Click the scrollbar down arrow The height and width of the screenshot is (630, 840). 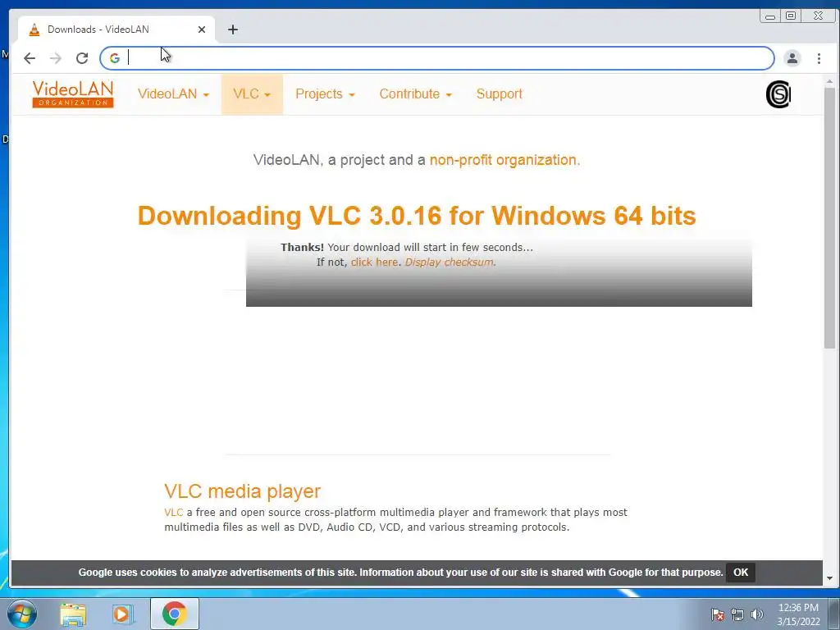tap(829, 578)
